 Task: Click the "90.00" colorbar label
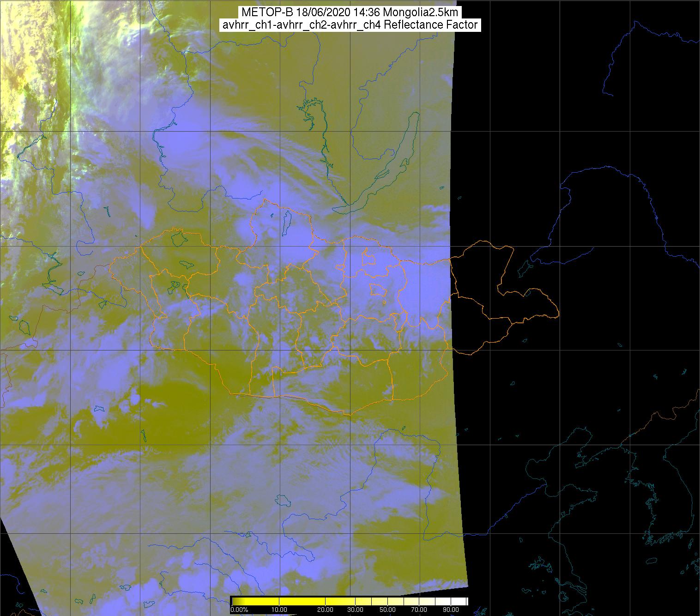click(450, 610)
